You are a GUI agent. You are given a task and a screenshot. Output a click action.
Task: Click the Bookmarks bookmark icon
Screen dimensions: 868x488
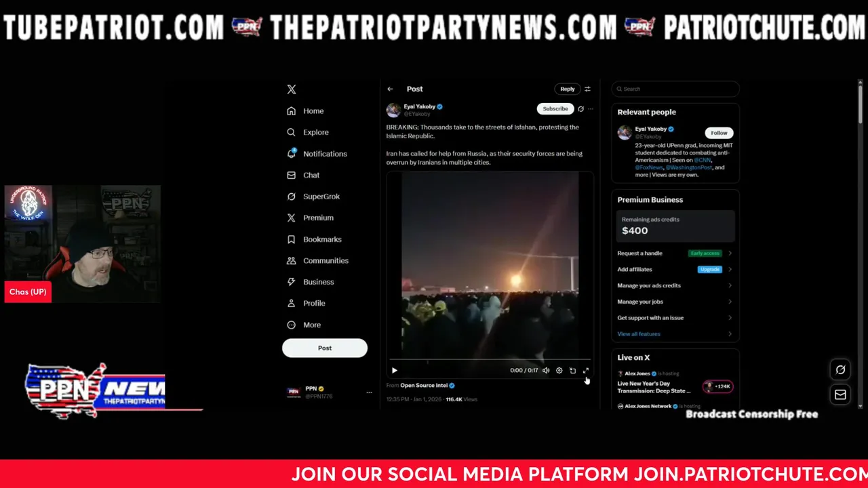pyautogui.click(x=291, y=239)
